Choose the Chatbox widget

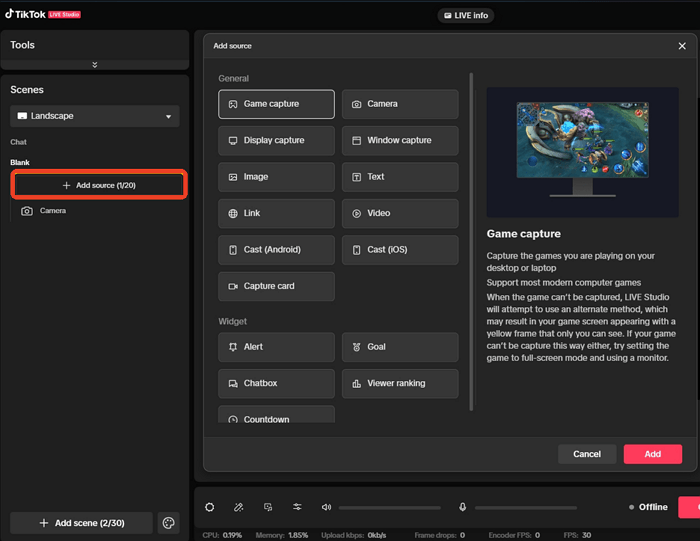point(276,383)
